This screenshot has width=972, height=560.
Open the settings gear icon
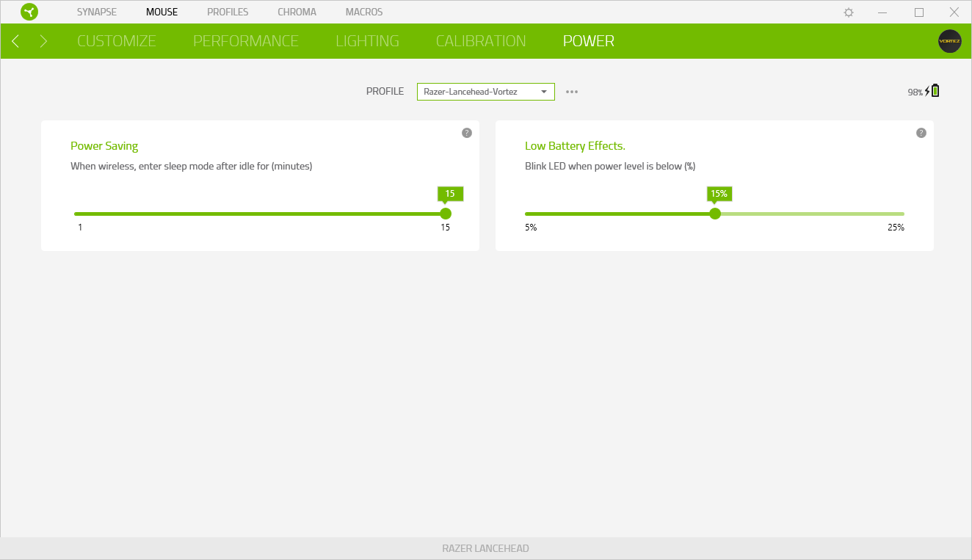tap(849, 12)
